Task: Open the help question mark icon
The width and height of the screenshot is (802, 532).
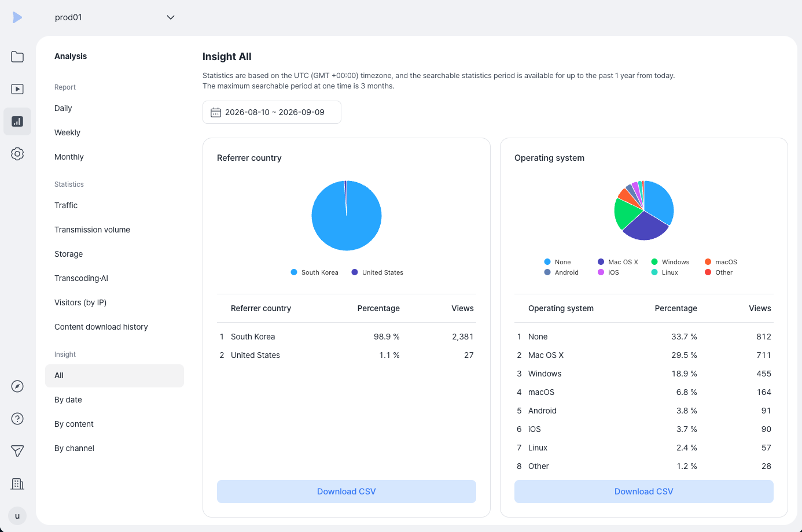Action: [x=17, y=419]
